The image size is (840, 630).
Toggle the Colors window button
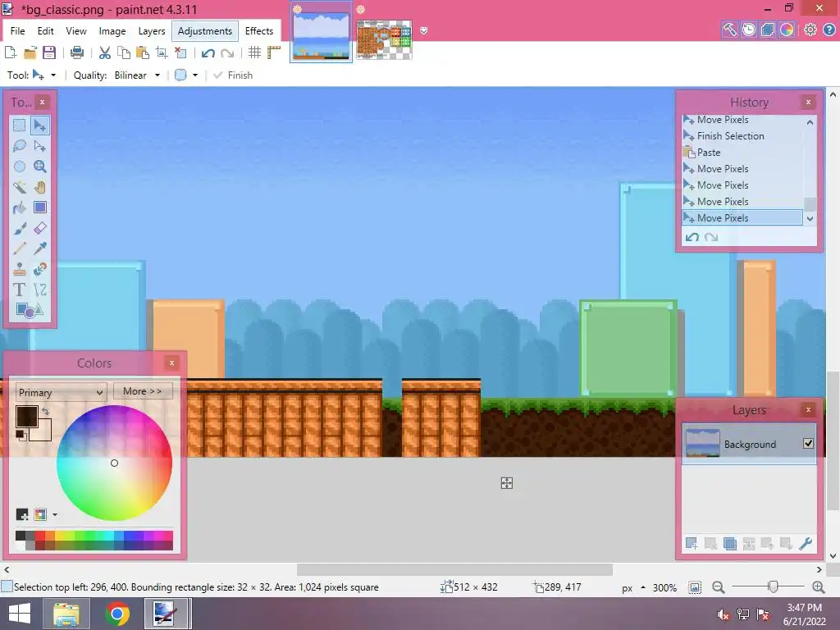pos(787,30)
